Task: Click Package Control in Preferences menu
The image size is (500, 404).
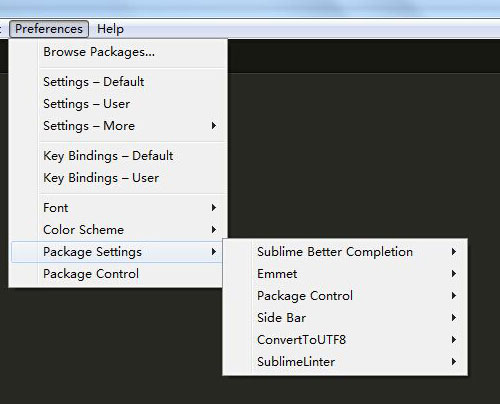Action: 117,274
